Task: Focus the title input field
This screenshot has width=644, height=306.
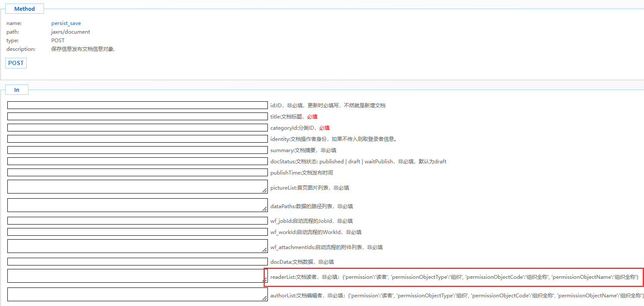Action: tap(138, 116)
